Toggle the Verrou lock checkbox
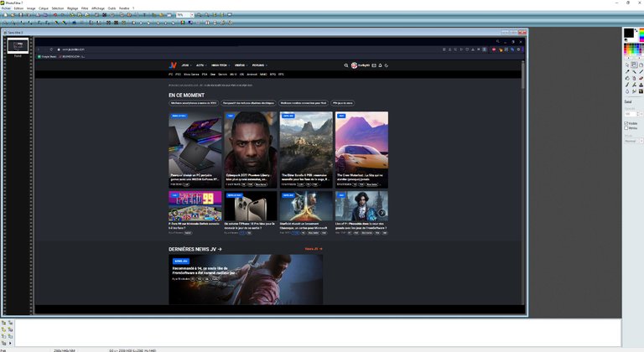Image resolution: width=644 pixels, height=352 pixels. tap(626, 127)
